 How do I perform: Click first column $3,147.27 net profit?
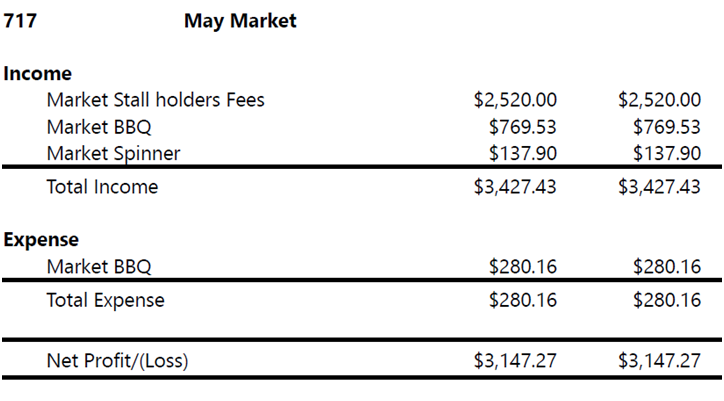[515, 360]
